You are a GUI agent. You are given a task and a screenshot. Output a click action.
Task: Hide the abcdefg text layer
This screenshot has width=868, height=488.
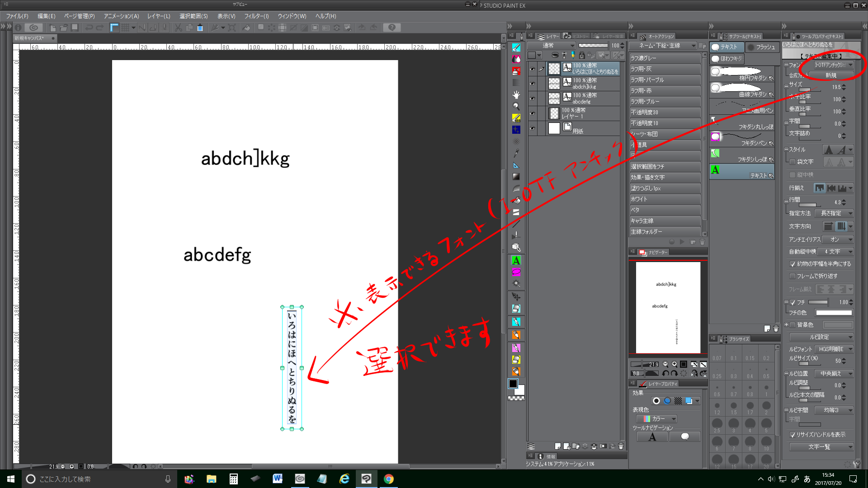tap(532, 98)
